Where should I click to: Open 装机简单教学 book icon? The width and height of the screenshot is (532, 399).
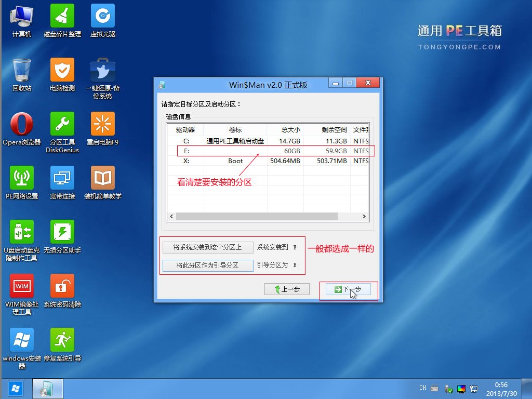coord(102,182)
